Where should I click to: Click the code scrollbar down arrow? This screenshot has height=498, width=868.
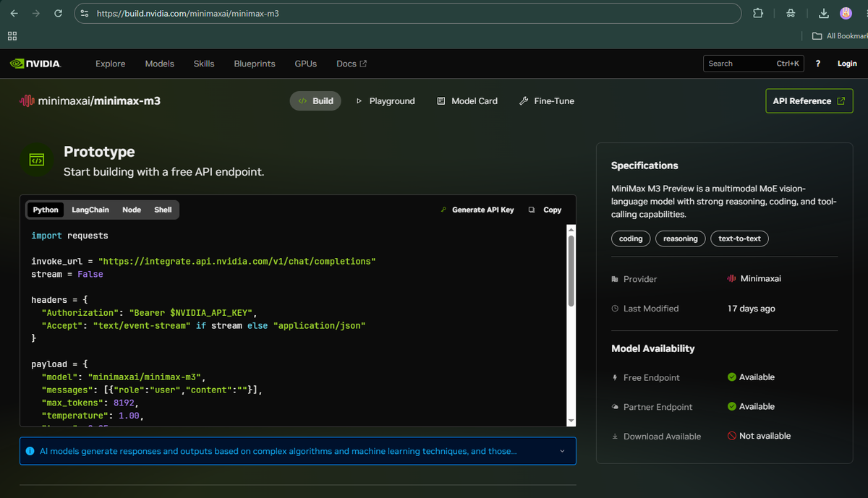tap(571, 421)
